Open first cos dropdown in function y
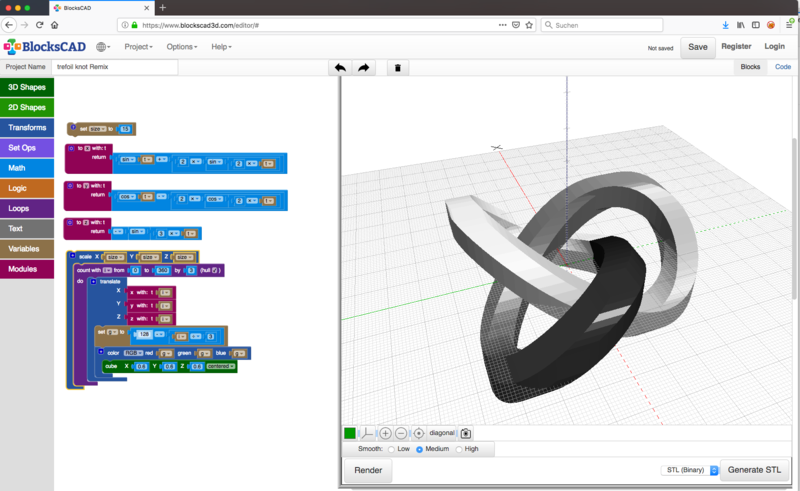Viewport: 800px width, 491px height. [127, 197]
